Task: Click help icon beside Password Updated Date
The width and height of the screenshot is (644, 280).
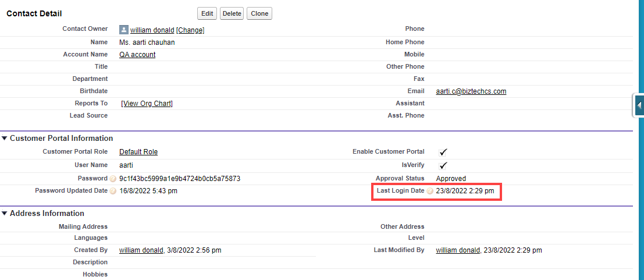Action: point(113,191)
